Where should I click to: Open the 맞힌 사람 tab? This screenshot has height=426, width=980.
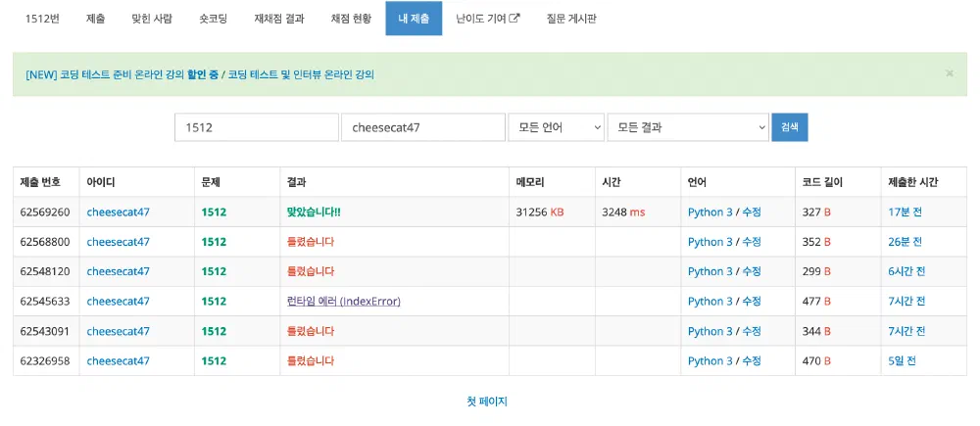(152, 18)
